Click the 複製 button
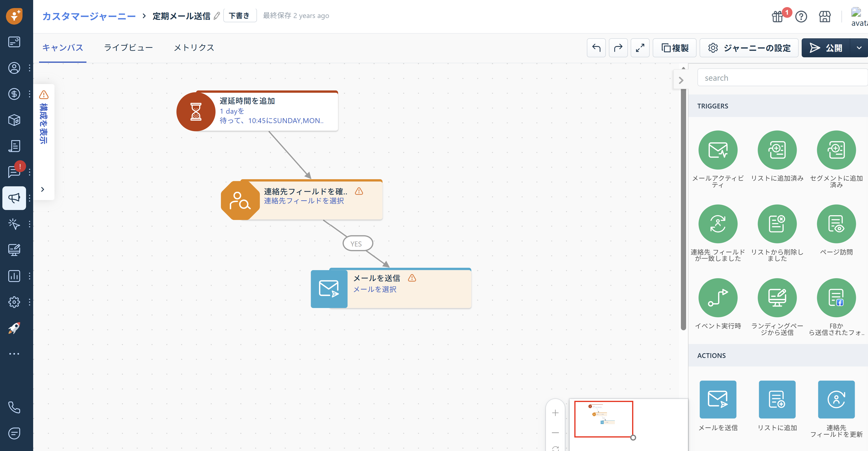Image resolution: width=868 pixels, height=451 pixels. 675,48
